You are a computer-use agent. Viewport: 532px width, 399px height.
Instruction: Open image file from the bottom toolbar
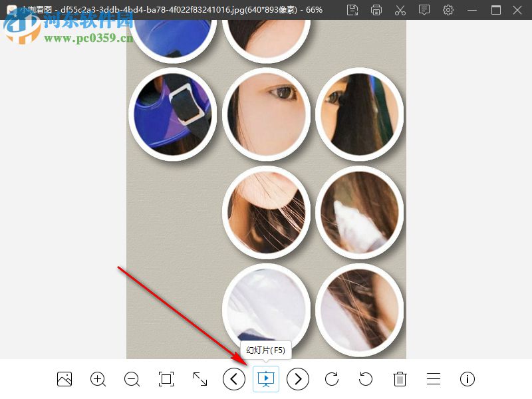click(65, 379)
